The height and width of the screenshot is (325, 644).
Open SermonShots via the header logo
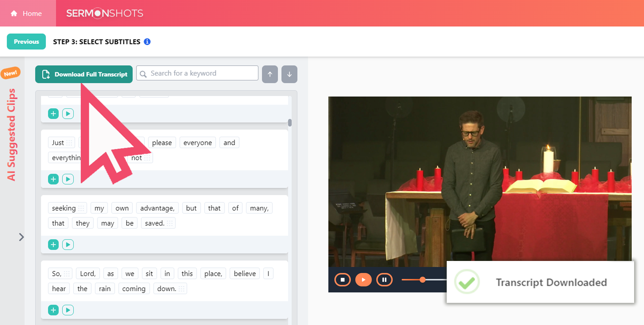pos(104,13)
